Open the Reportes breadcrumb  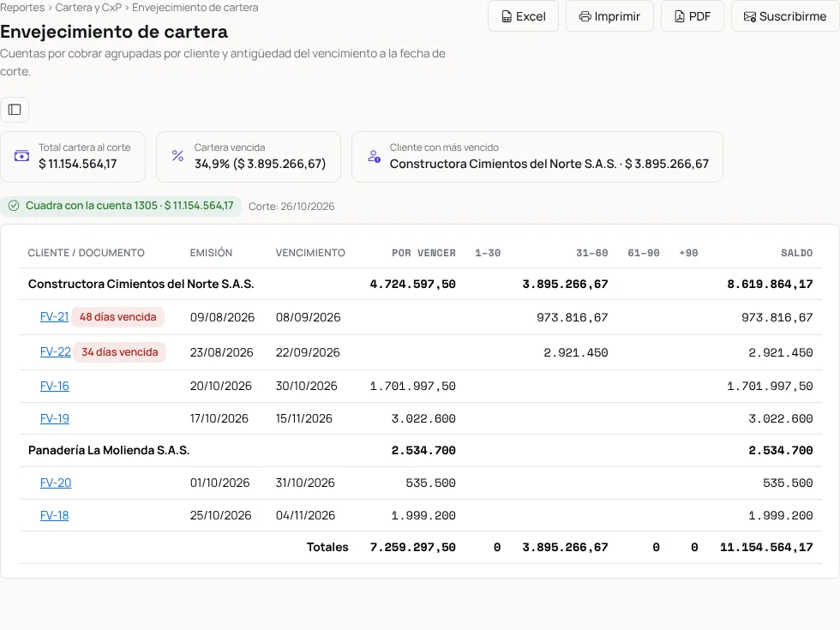pyautogui.click(x=22, y=8)
